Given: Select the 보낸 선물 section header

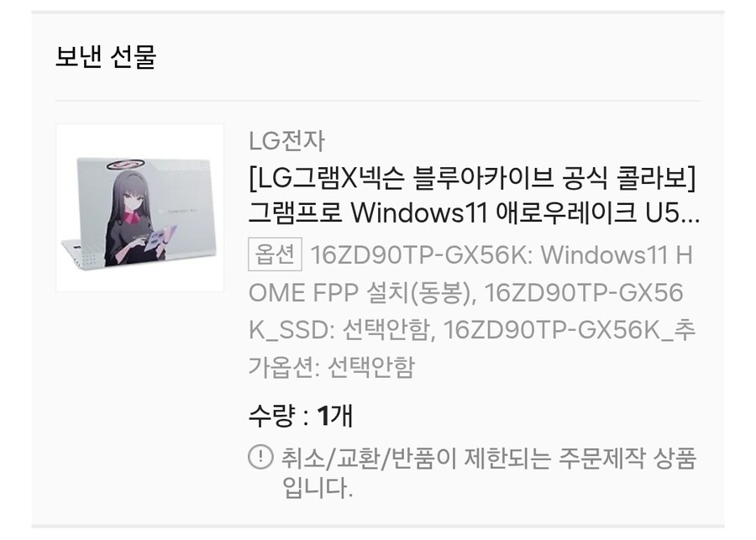Looking at the screenshot, I should tap(106, 56).
